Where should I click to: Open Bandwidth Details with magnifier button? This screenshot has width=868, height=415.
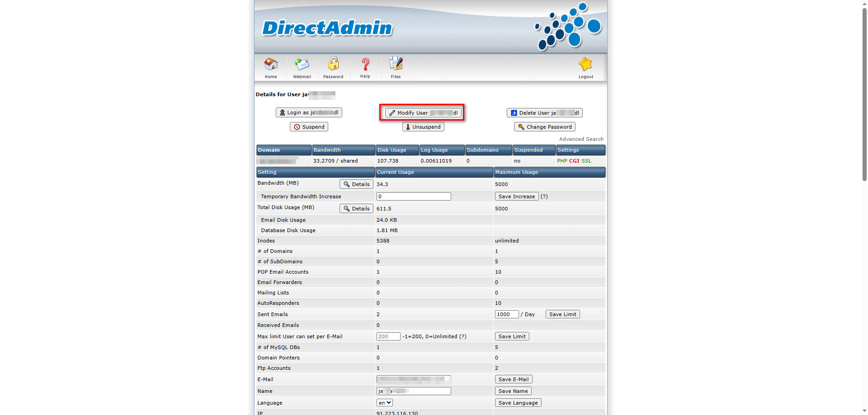pyautogui.click(x=356, y=184)
